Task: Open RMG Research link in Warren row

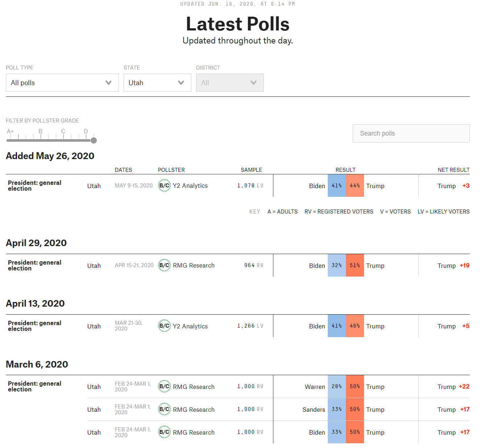Action: 194,387
